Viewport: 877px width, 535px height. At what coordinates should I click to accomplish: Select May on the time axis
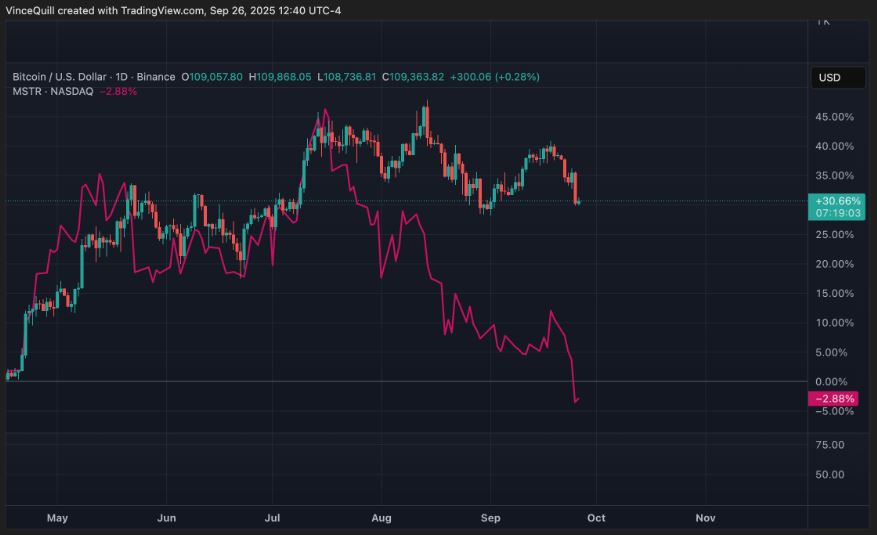point(57,518)
